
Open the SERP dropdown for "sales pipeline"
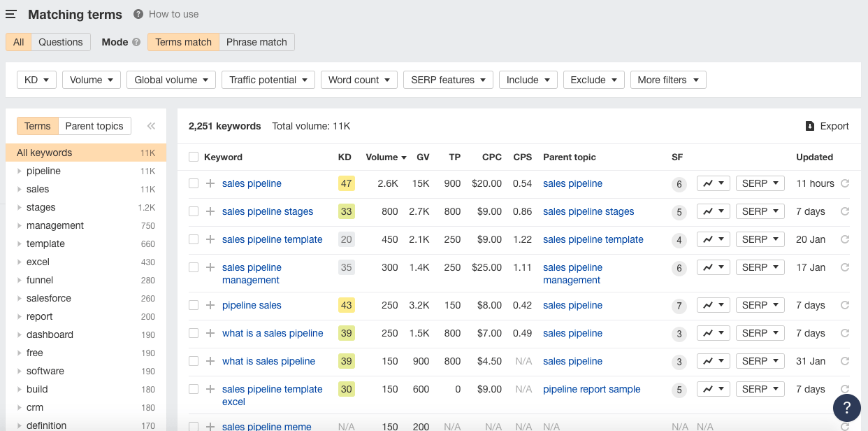point(760,183)
